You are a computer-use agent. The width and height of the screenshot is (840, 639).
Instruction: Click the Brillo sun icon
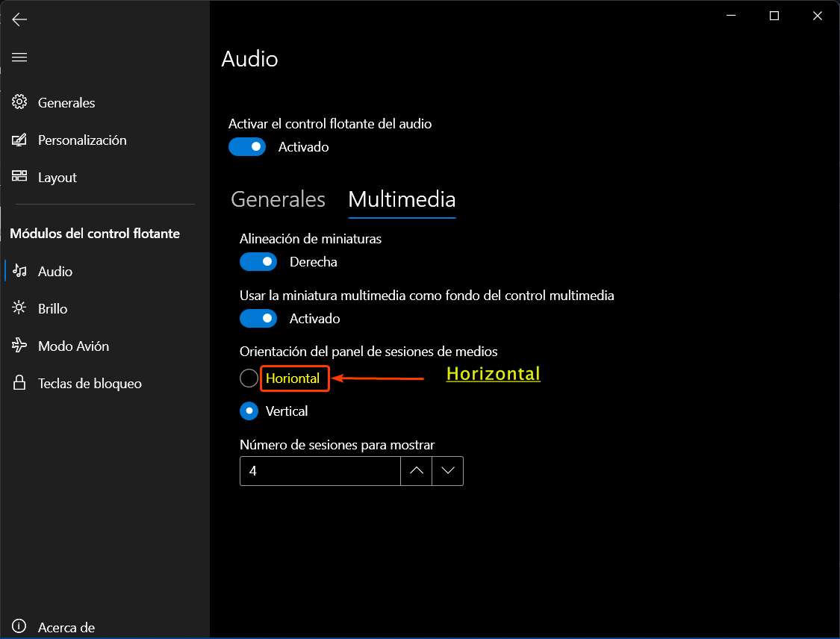pos(19,308)
